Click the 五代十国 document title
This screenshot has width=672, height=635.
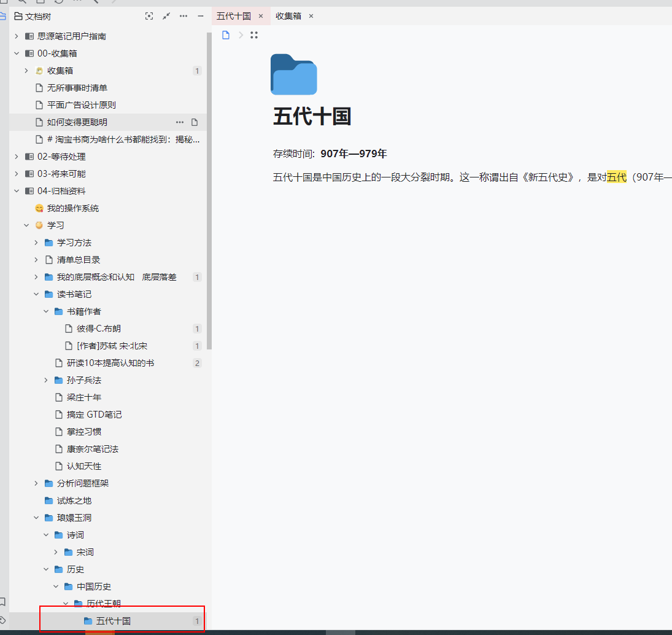312,117
